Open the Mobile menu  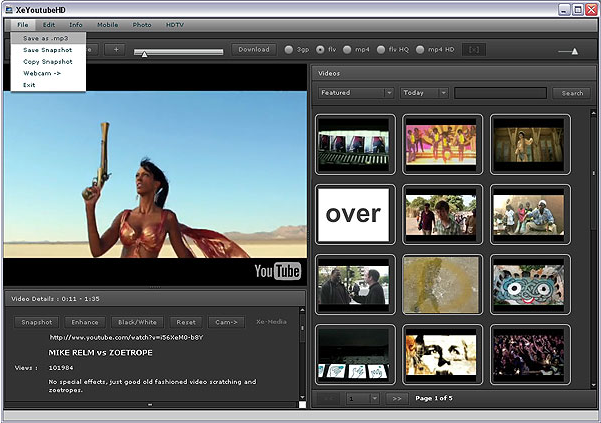click(x=107, y=25)
